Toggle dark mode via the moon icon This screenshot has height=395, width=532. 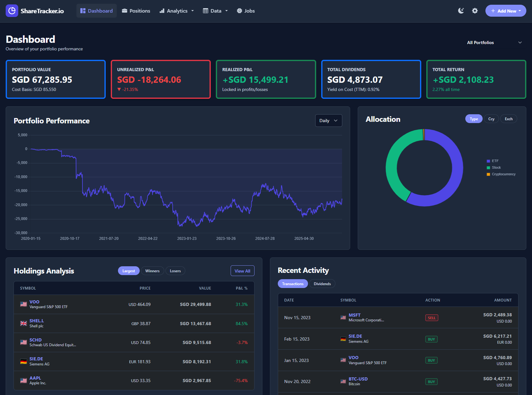pyautogui.click(x=461, y=10)
